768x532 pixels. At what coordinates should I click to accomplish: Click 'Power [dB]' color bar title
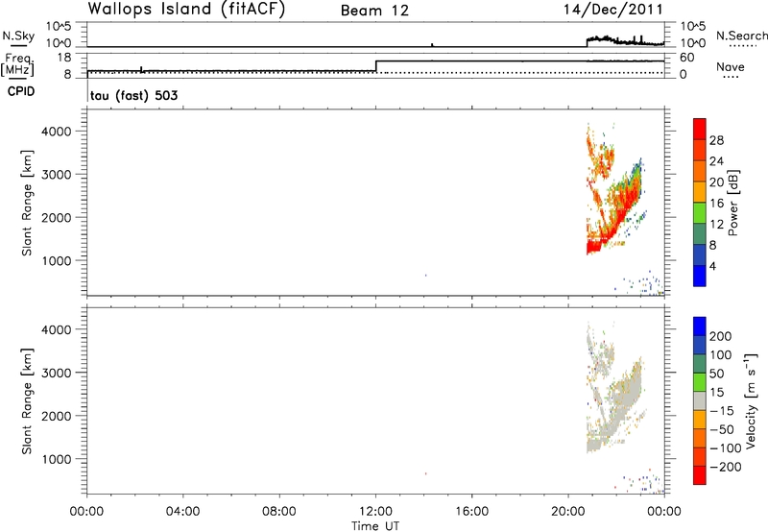(x=732, y=203)
